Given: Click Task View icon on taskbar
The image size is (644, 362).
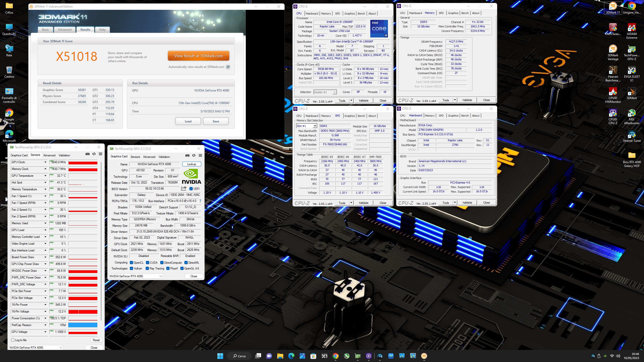Looking at the screenshot, I should pyautogui.click(x=258, y=356).
